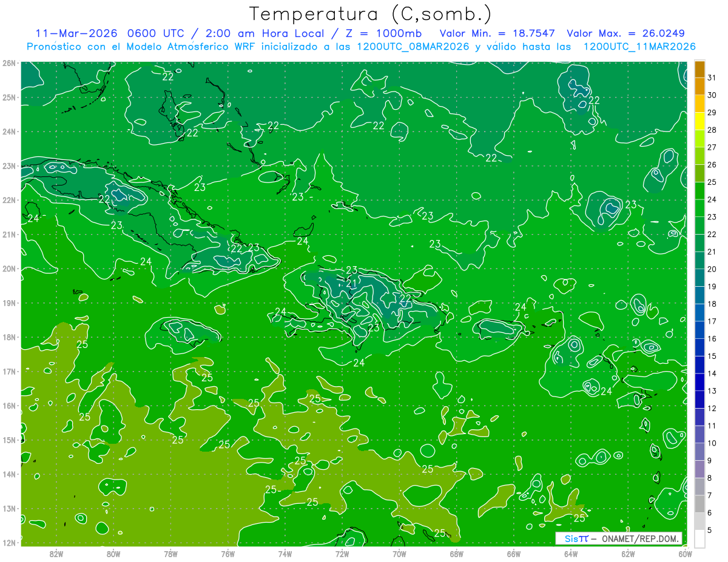Click the "Valor Min. = 18.7547" readout

[x=497, y=33]
